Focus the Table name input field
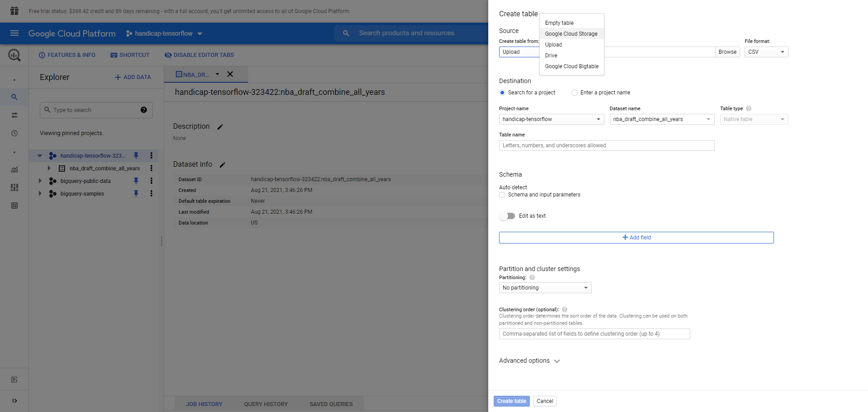 pos(607,145)
